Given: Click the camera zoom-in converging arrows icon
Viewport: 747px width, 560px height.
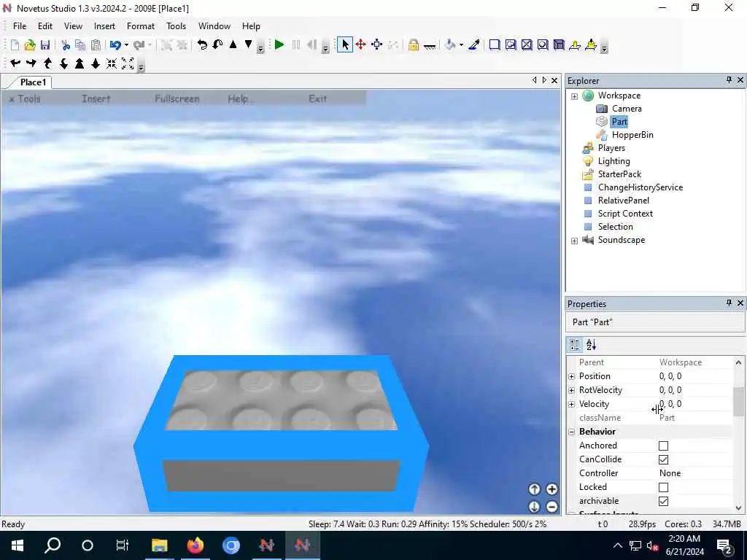Looking at the screenshot, I should coord(112,63).
